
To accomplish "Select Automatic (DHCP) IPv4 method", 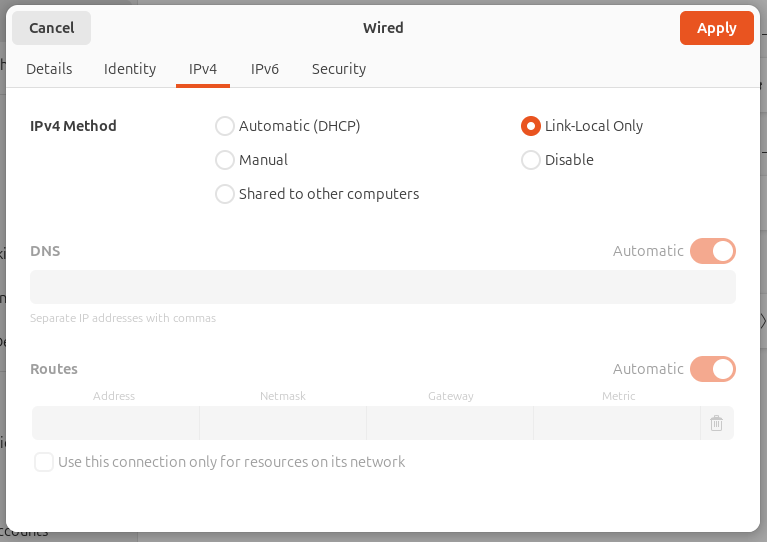I will coord(225,126).
